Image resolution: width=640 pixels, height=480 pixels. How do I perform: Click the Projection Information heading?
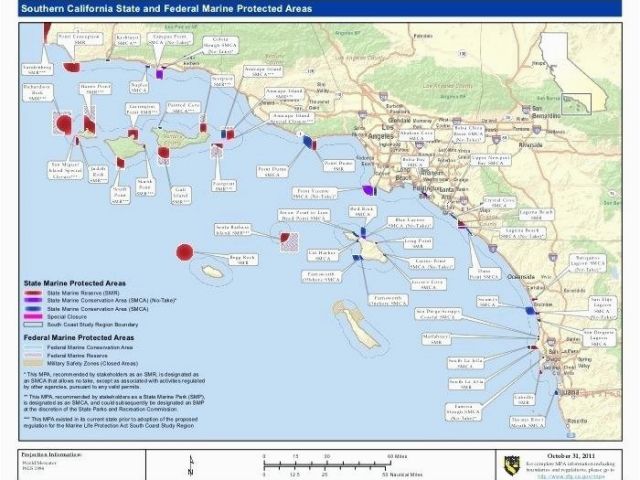click(x=51, y=455)
